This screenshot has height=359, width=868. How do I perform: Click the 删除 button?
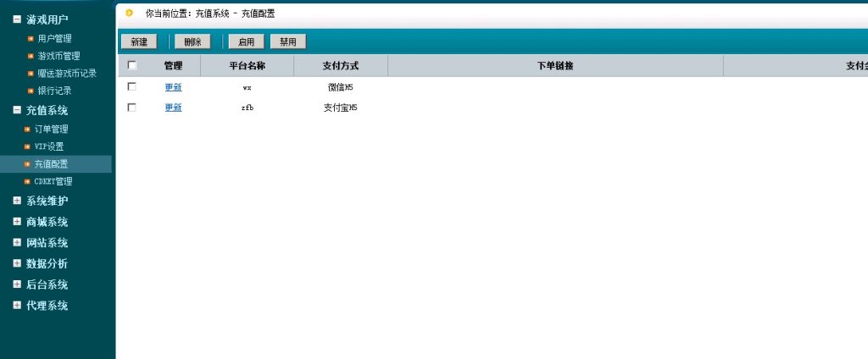(192, 41)
